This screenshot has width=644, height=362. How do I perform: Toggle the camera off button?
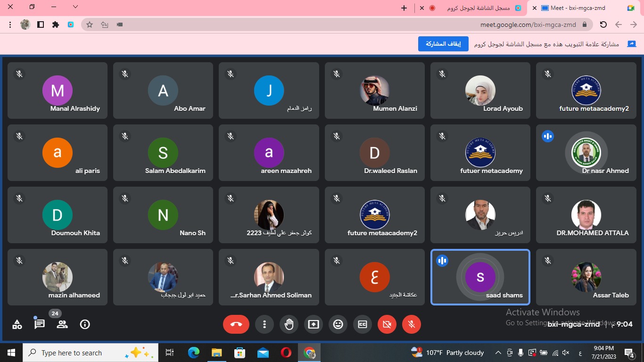387,324
